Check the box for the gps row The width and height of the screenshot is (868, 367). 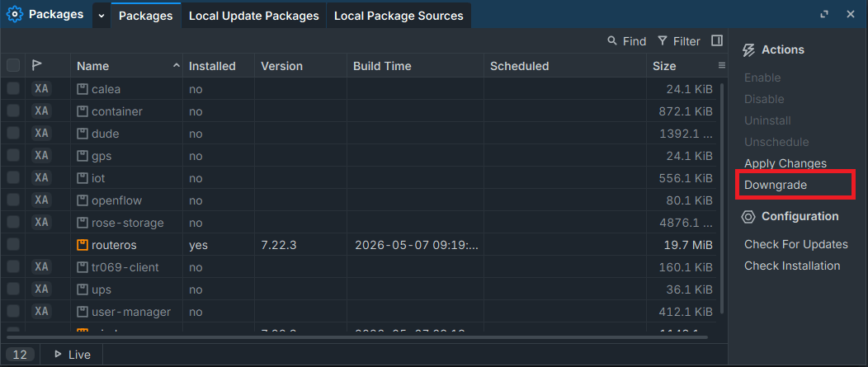tap(13, 156)
